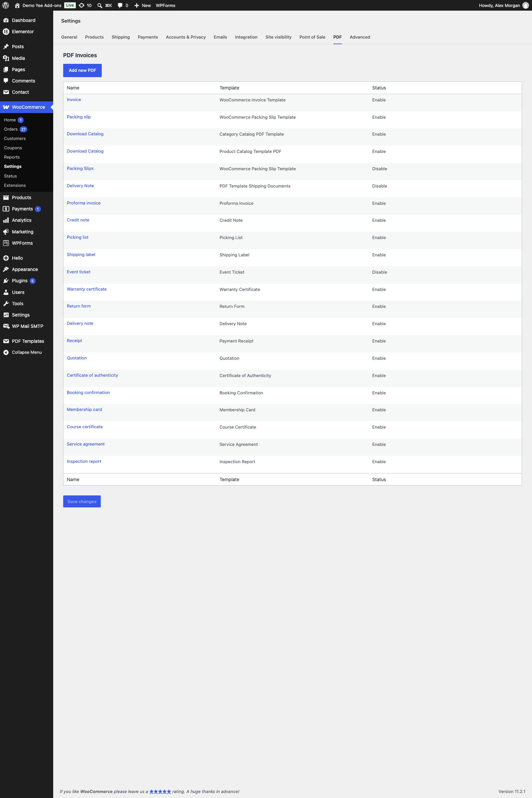Click the Media sidebar icon

[6, 58]
